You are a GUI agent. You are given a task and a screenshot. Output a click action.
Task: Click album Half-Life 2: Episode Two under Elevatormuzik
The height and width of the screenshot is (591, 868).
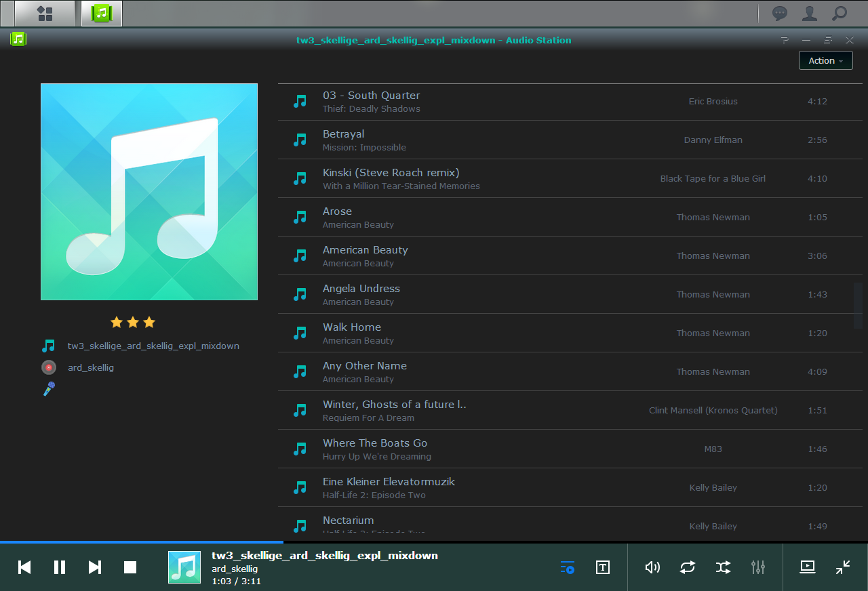(374, 495)
